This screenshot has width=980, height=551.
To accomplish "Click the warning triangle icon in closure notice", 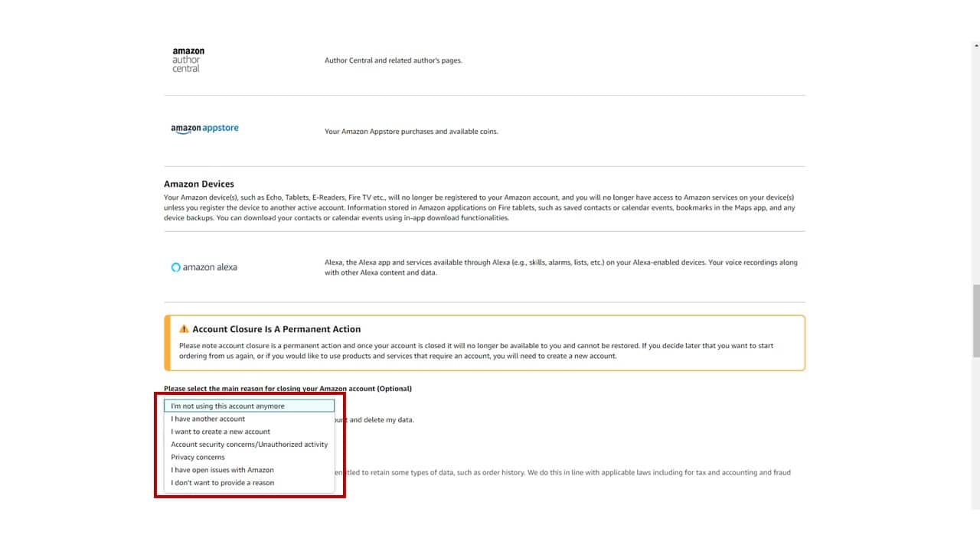I will point(184,329).
